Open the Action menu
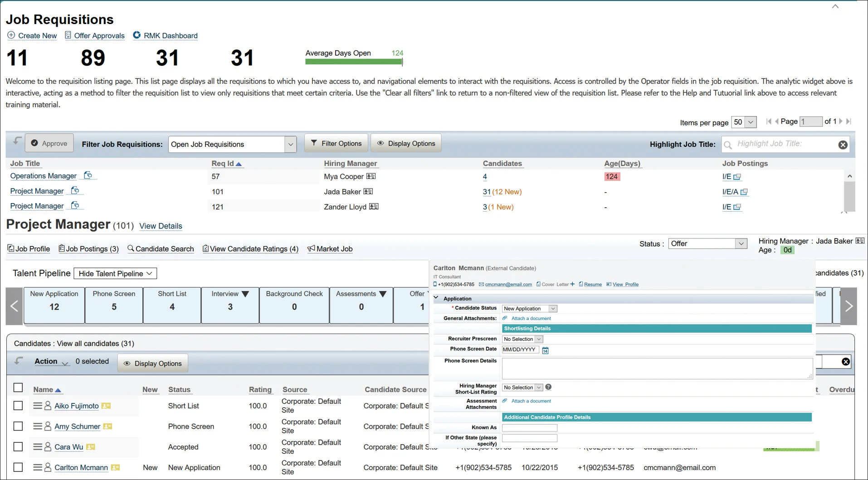Viewport: 868px width, 480px height. tap(51, 362)
